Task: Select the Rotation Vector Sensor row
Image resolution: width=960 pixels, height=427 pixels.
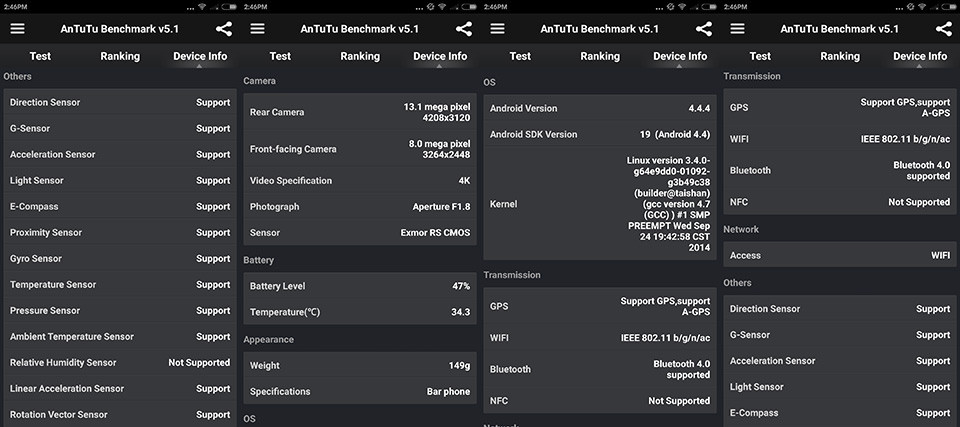Action: tap(120, 414)
